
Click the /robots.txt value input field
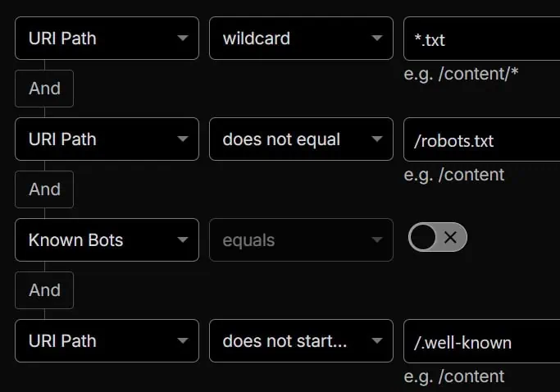481,139
